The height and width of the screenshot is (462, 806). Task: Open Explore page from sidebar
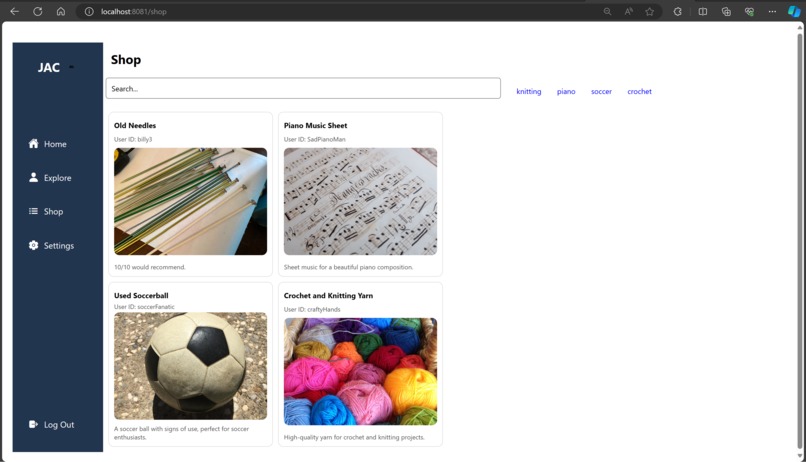coord(58,178)
